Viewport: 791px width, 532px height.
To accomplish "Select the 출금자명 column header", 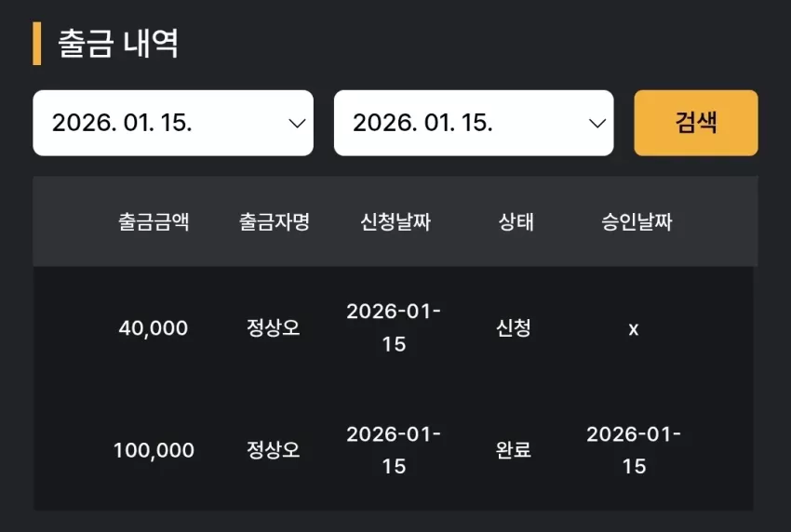I will tap(274, 222).
